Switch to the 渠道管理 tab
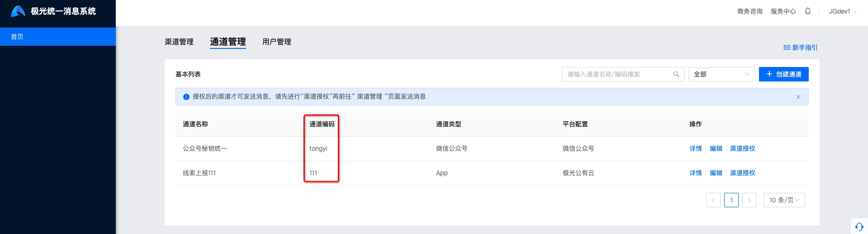This screenshot has width=868, height=234. pyautogui.click(x=179, y=42)
